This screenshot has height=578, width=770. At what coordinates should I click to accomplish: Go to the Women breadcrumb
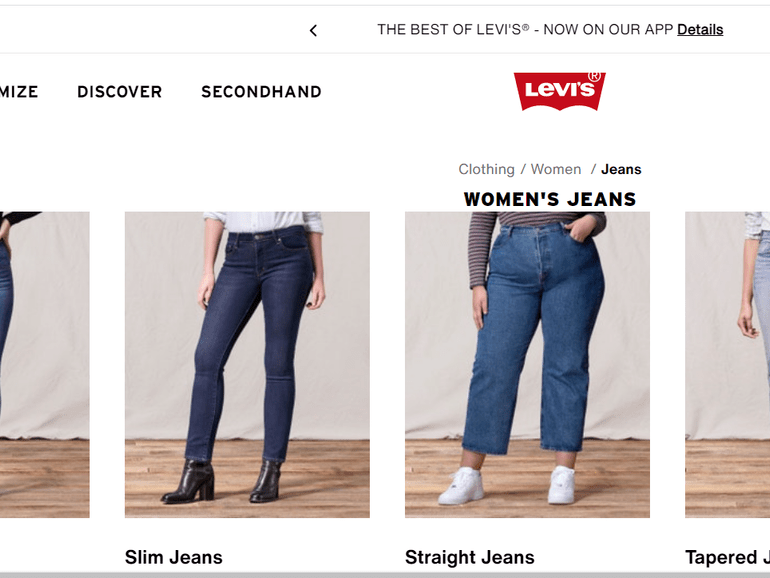click(555, 169)
